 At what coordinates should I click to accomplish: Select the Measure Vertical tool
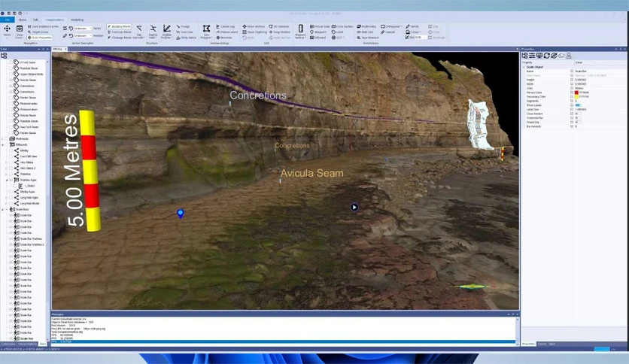[x=300, y=32]
